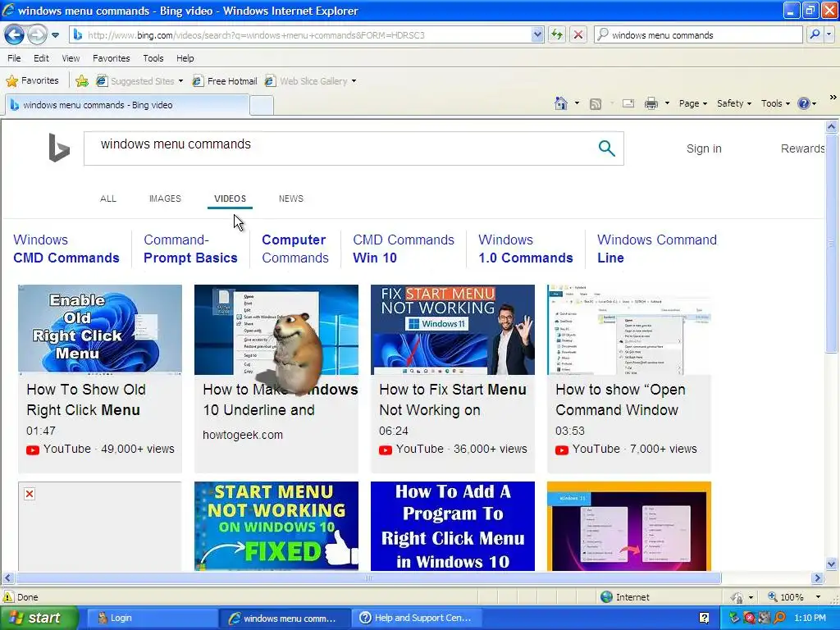
Task: Switch to the IMAGES tab
Action: [165, 199]
